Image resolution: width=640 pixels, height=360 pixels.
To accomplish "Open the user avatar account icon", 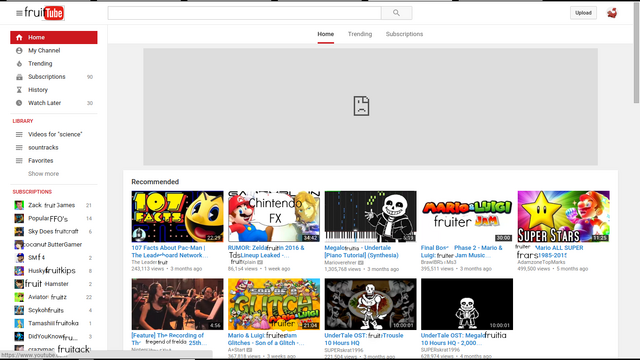I will [x=611, y=13].
